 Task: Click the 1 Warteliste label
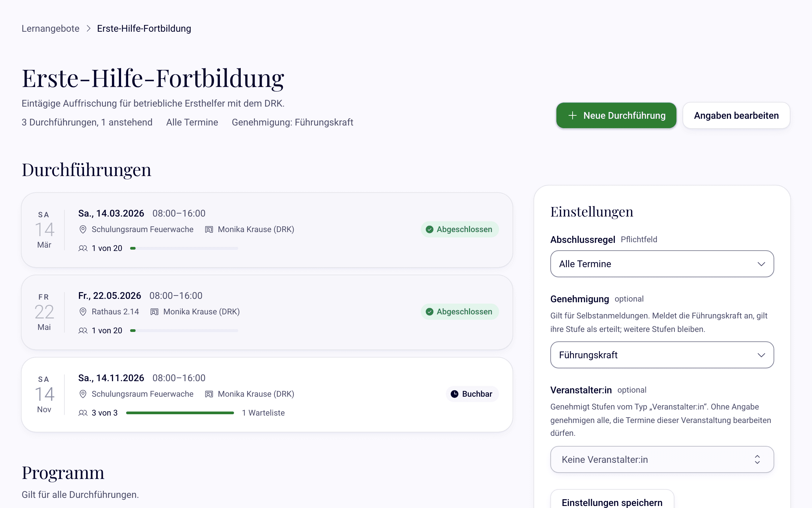pyautogui.click(x=263, y=413)
